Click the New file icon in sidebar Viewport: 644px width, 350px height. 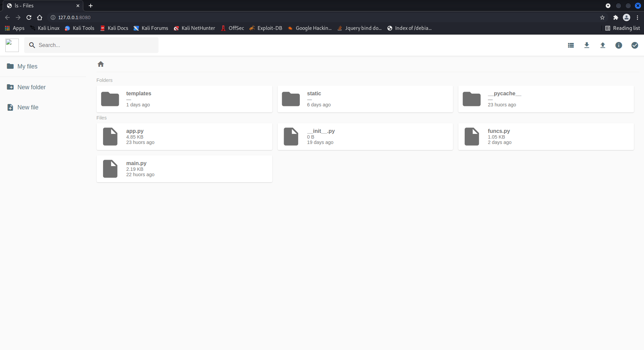(10, 107)
